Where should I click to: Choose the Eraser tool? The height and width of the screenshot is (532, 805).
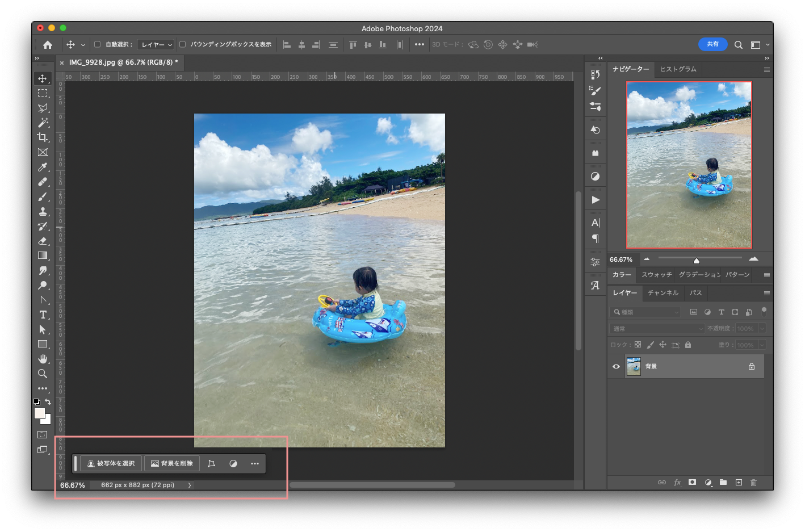(43, 241)
